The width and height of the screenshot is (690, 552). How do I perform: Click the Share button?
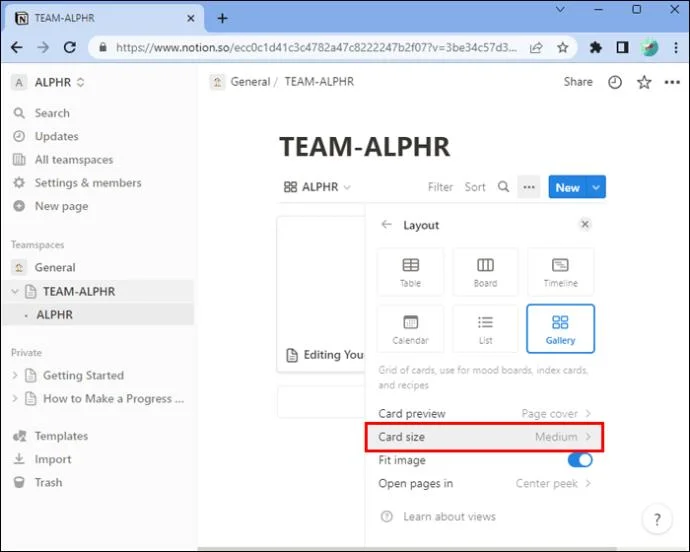click(578, 82)
